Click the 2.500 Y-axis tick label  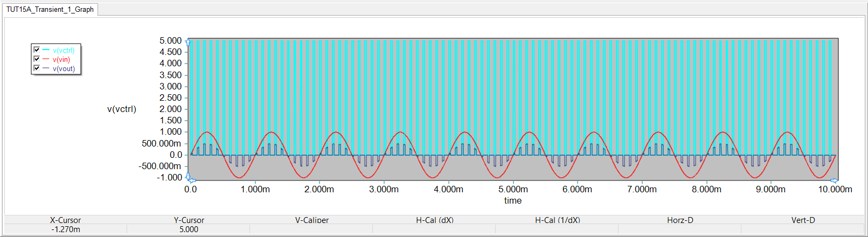171,97
